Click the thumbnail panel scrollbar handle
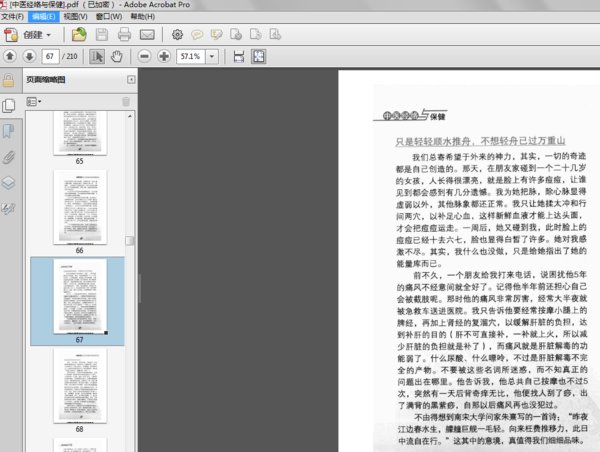Screen dimensions: 600x452 coord(130,240)
